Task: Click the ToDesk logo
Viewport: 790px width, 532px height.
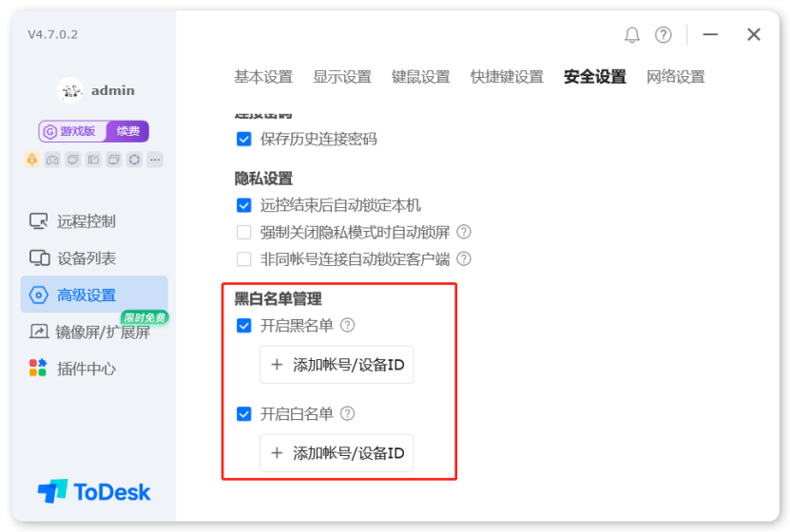Action: coord(94,491)
